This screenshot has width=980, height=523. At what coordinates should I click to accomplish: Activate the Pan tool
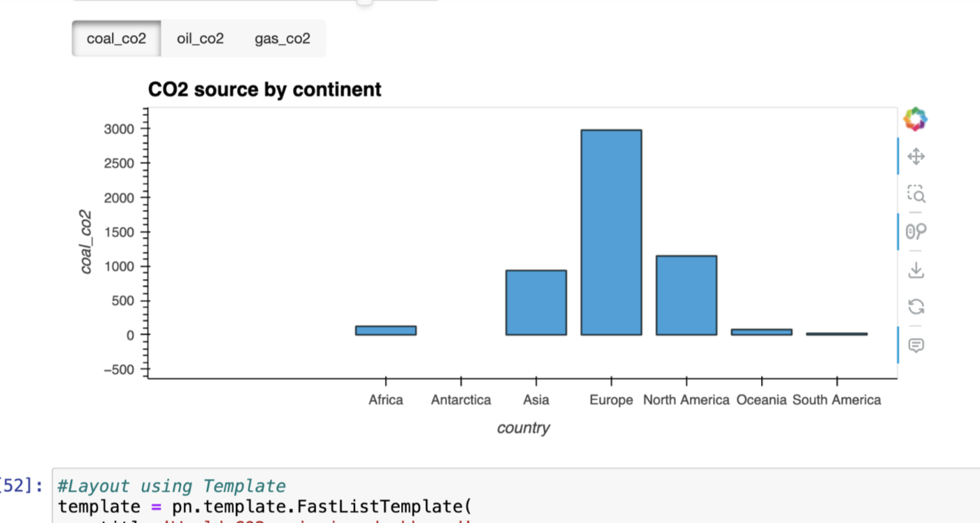point(916,157)
